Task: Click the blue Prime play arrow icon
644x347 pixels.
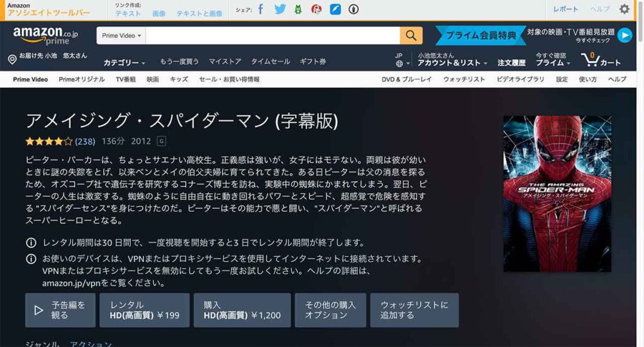Action: (625, 35)
